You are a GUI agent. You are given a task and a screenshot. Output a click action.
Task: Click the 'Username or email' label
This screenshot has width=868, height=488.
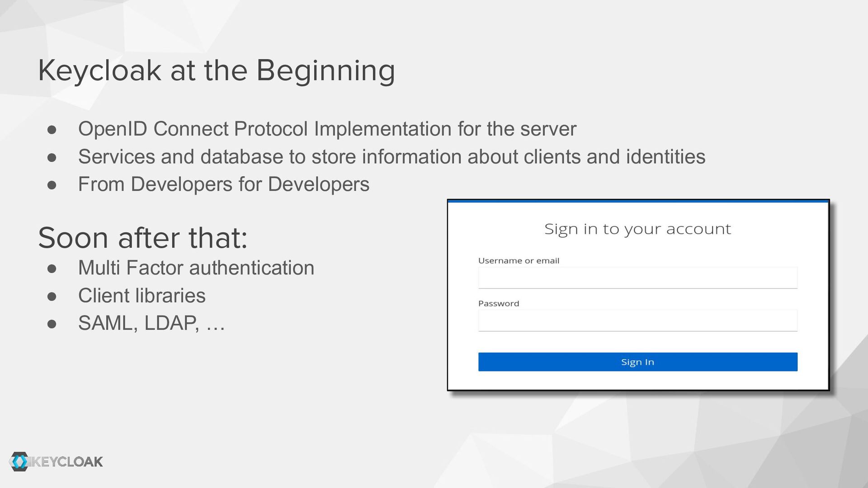click(x=519, y=261)
